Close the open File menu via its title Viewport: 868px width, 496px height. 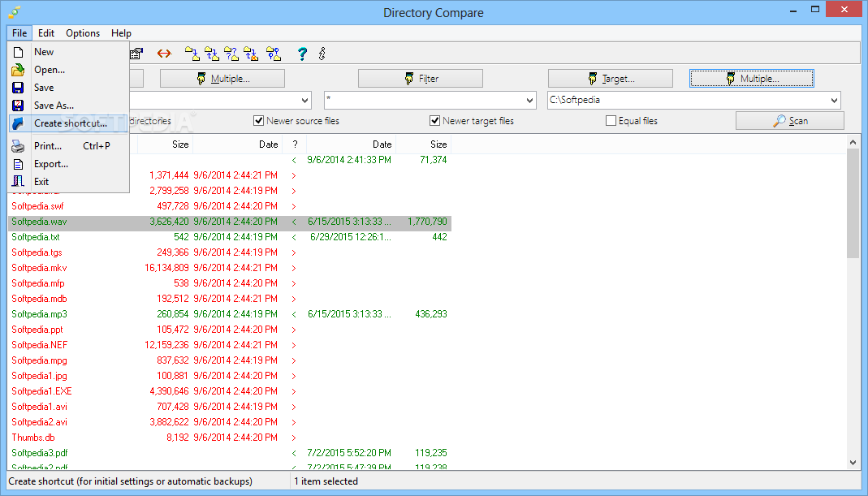click(x=19, y=33)
